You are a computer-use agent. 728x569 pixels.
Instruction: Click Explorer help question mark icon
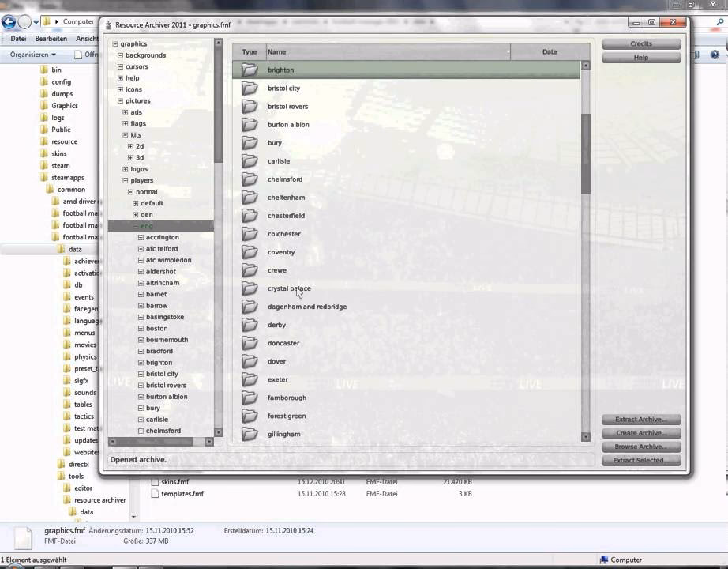[715, 55]
